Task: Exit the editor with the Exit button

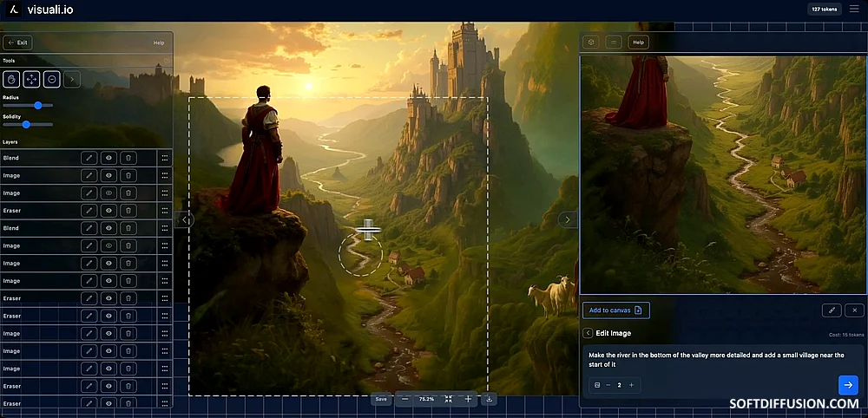Action: [17, 42]
